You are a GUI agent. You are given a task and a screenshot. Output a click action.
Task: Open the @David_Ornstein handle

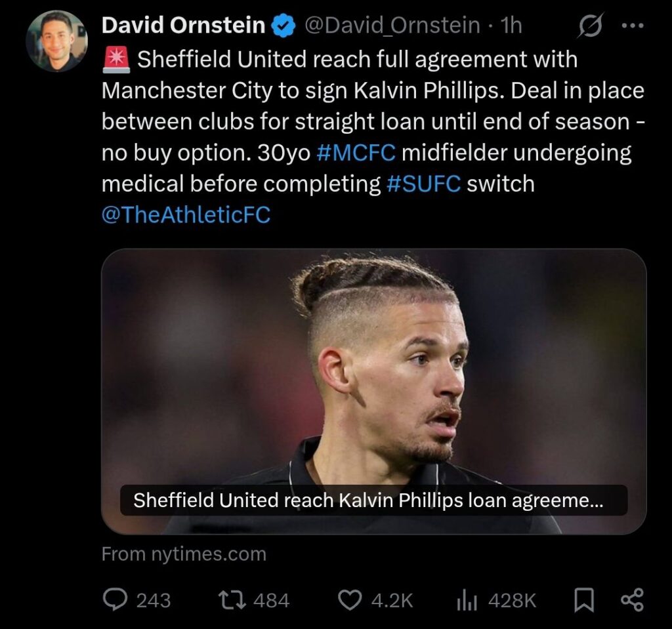point(391,26)
